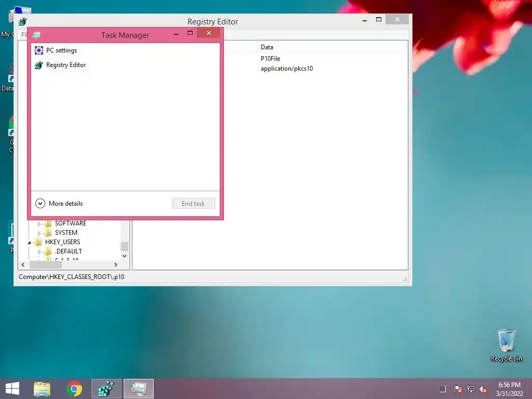
Task: Click tree pane scroll down arrow
Action: (125, 256)
